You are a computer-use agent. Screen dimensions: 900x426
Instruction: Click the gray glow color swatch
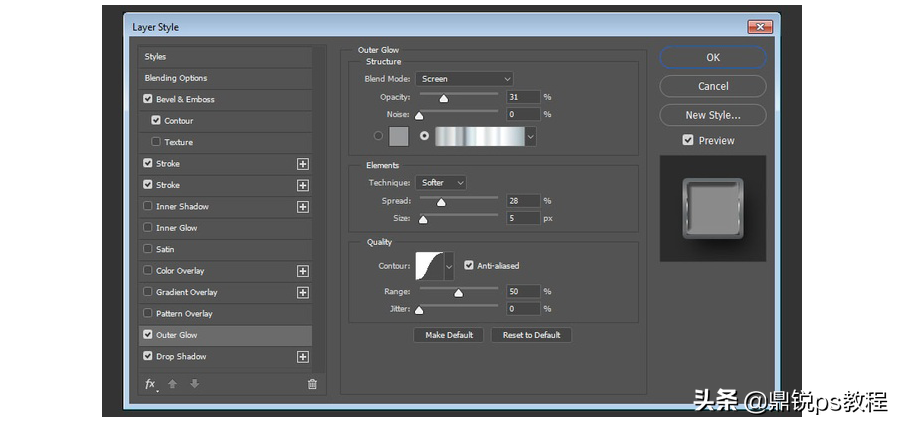399,137
